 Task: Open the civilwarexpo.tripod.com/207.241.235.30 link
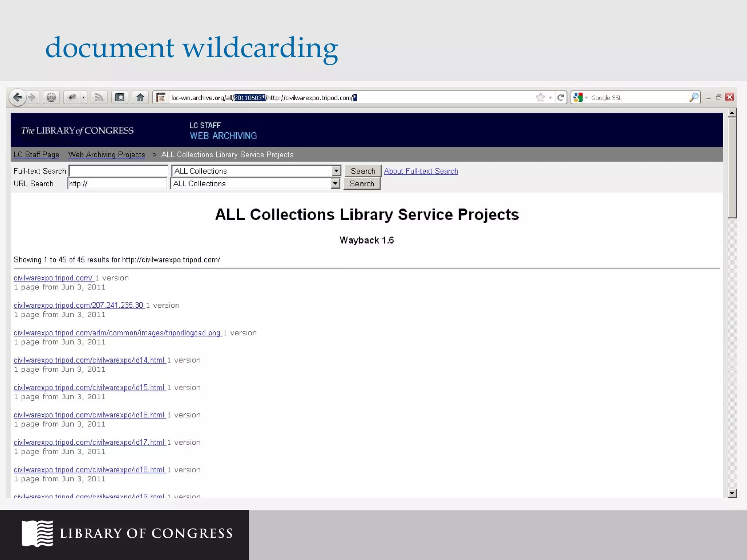click(x=78, y=305)
